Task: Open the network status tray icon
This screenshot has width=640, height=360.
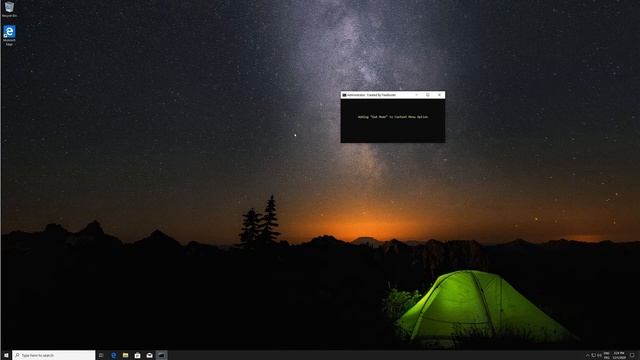Action: point(593,356)
